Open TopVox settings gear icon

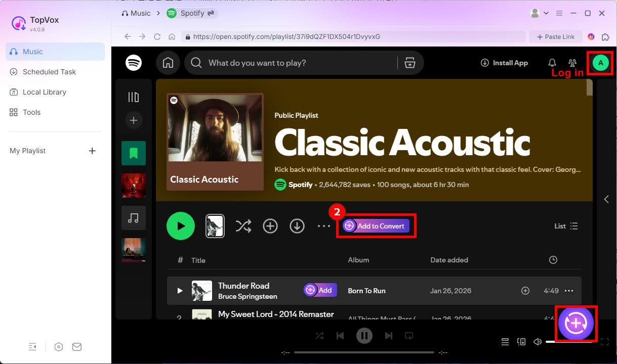[x=59, y=347]
